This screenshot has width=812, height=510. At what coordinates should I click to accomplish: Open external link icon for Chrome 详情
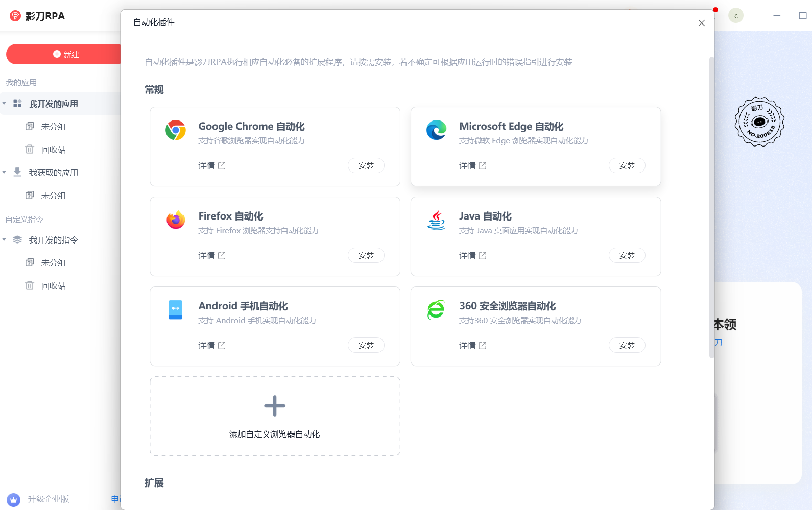[222, 165]
